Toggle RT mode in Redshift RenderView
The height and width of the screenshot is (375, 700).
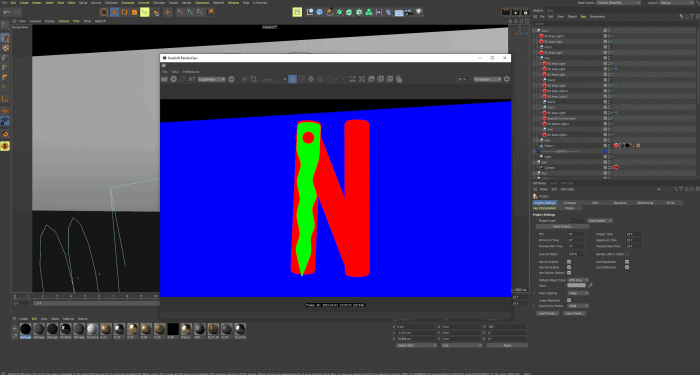click(x=192, y=79)
